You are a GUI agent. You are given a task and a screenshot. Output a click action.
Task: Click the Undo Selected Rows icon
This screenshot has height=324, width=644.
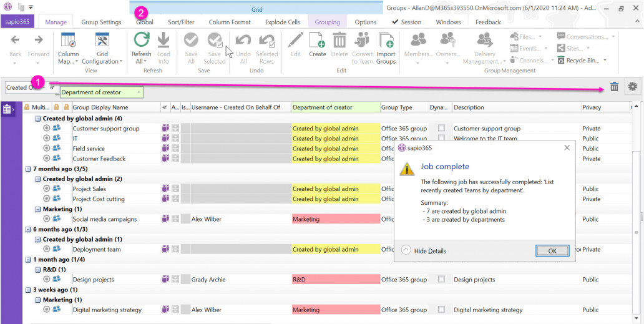266,40
